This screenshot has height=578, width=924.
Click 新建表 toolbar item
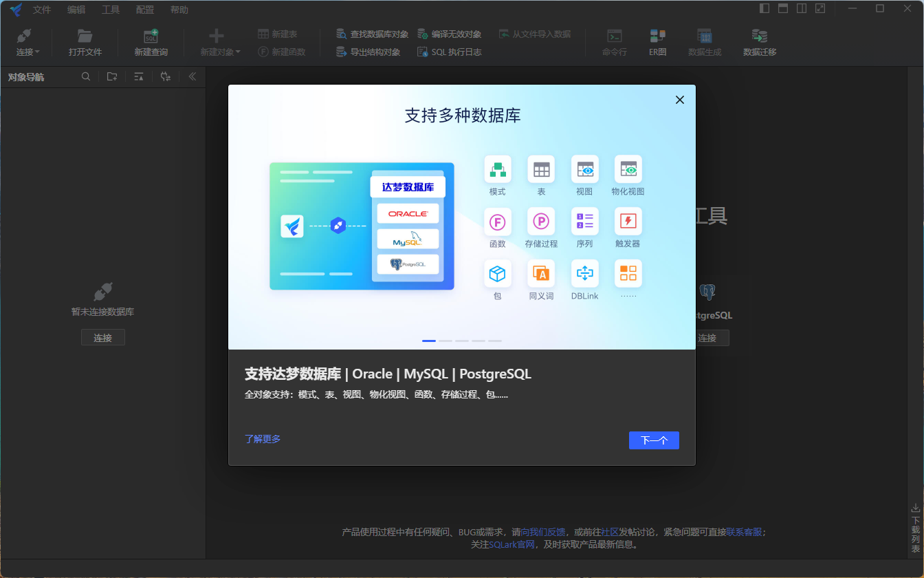click(278, 34)
